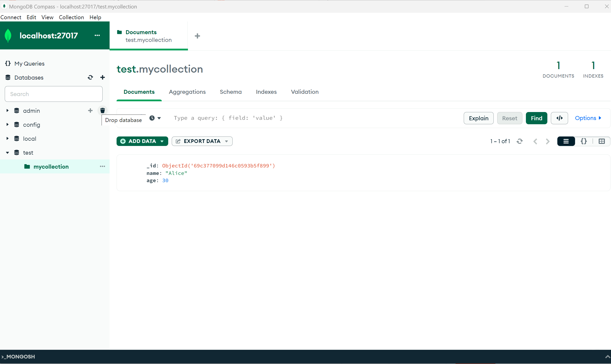The image size is (611, 364).
Task: Click the Search databases input field
Action: click(54, 94)
